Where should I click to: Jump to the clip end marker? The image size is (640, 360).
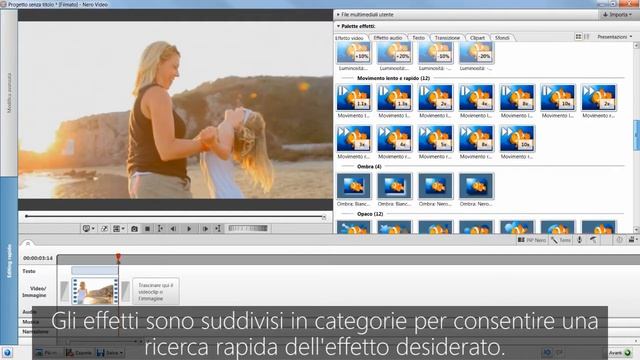pyautogui.click(x=218, y=229)
